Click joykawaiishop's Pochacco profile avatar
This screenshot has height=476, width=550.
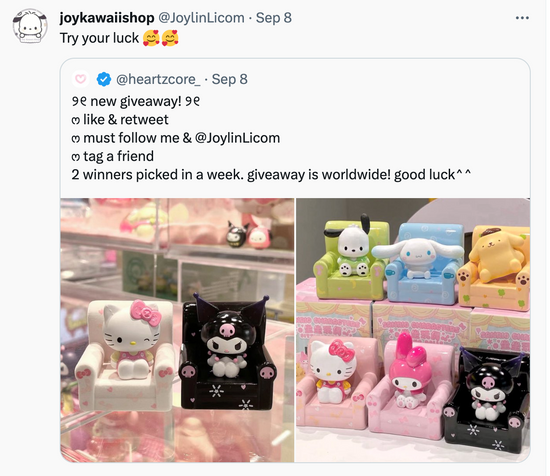coord(30,26)
